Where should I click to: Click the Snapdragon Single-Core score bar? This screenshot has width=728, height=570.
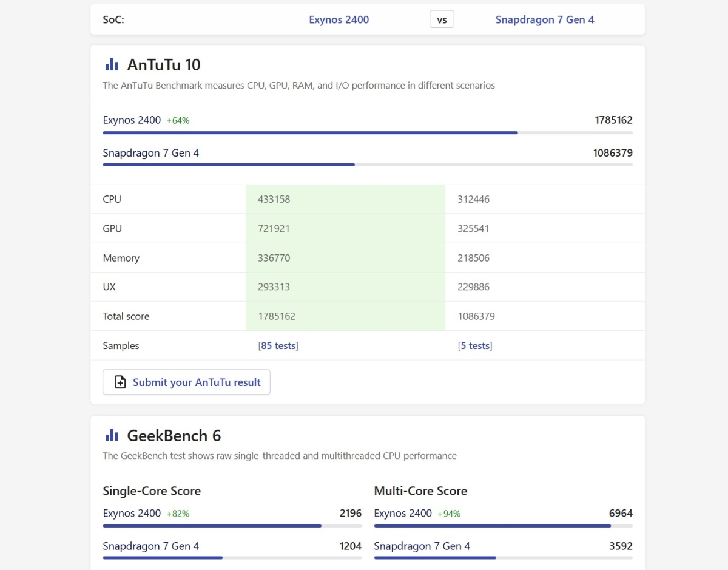[163, 558]
